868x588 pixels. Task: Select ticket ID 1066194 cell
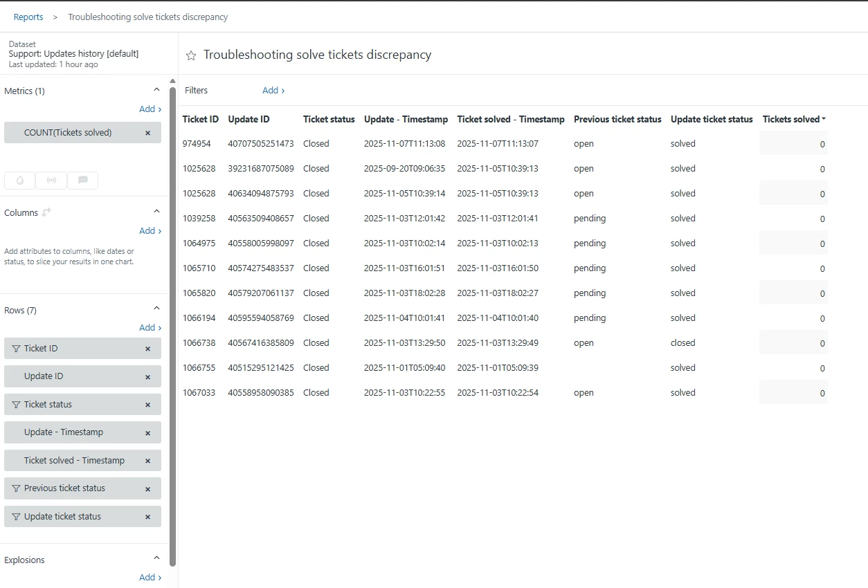point(199,318)
